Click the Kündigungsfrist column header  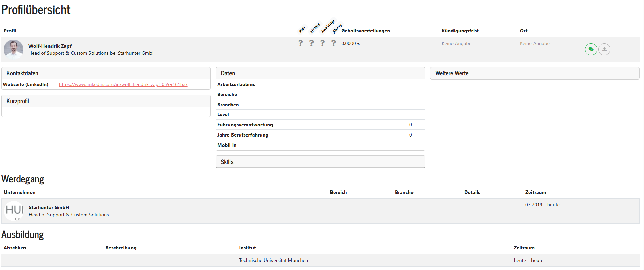[x=460, y=31]
